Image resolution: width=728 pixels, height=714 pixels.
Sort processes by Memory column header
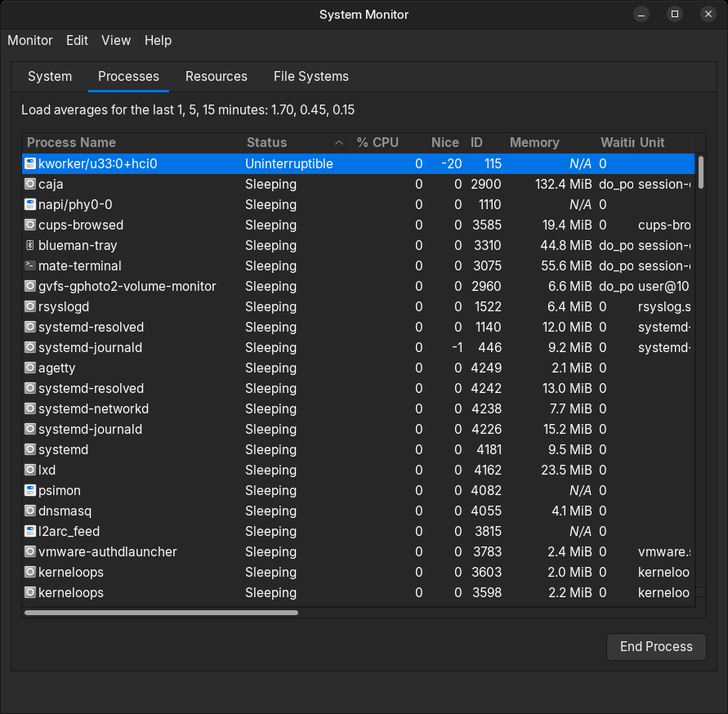coord(534,142)
